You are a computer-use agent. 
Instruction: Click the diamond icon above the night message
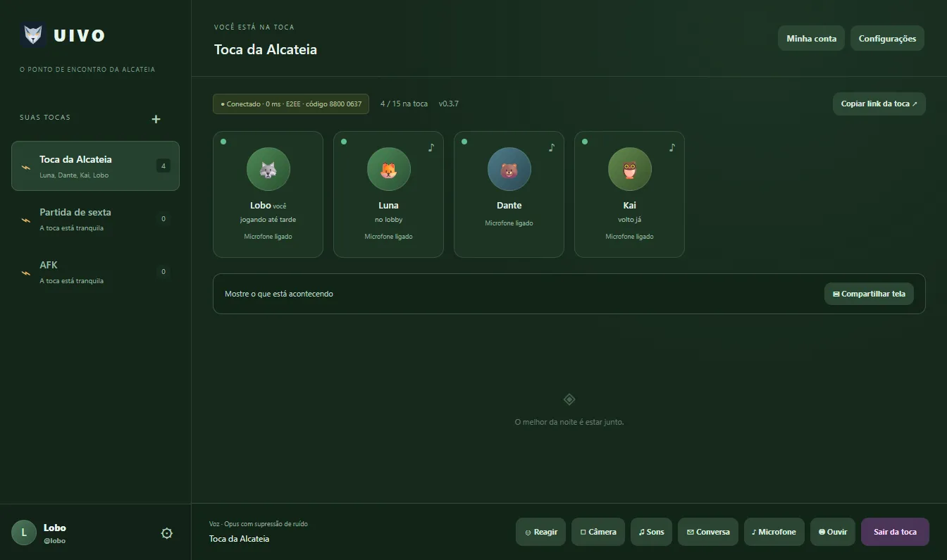(569, 399)
